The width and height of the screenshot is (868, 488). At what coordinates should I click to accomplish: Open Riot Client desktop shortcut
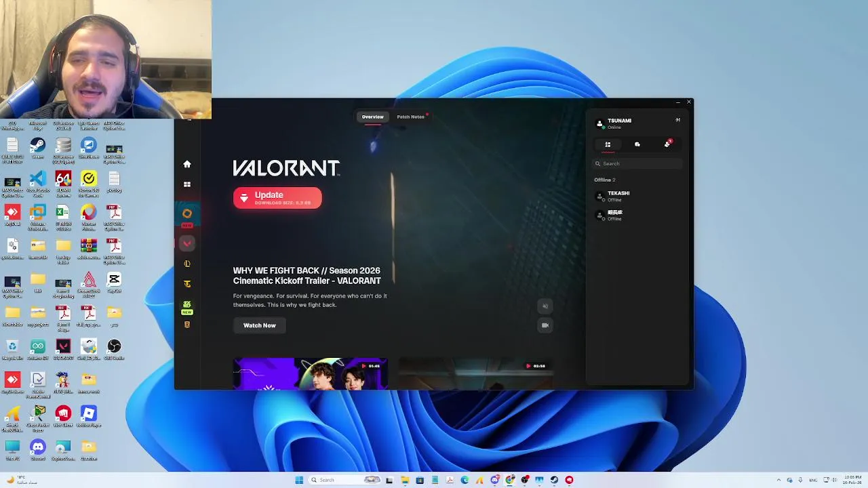[63, 416]
